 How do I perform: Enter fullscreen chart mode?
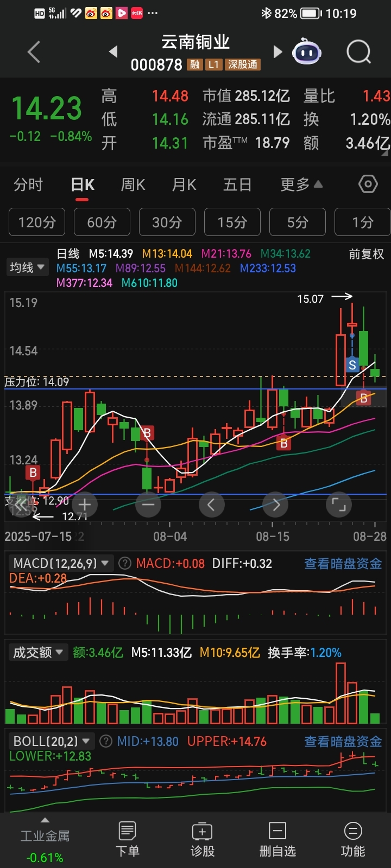(x=339, y=505)
